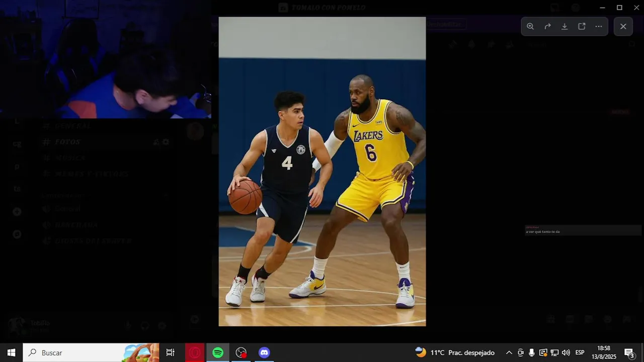Open FOTOS channel settings gear
This screenshot has height=362, width=644.
tap(166, 142)
